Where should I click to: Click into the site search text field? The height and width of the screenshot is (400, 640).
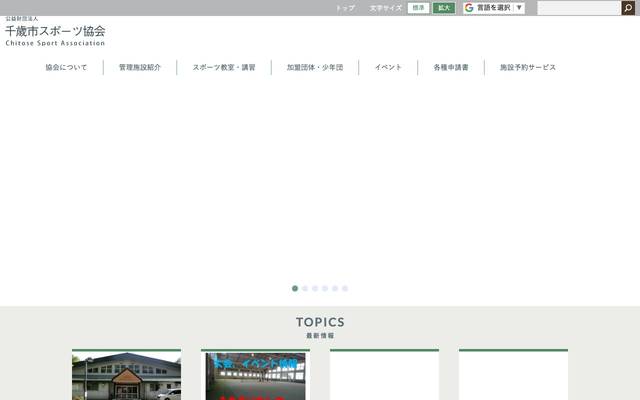pyautogui.click(x=579, y=8)
